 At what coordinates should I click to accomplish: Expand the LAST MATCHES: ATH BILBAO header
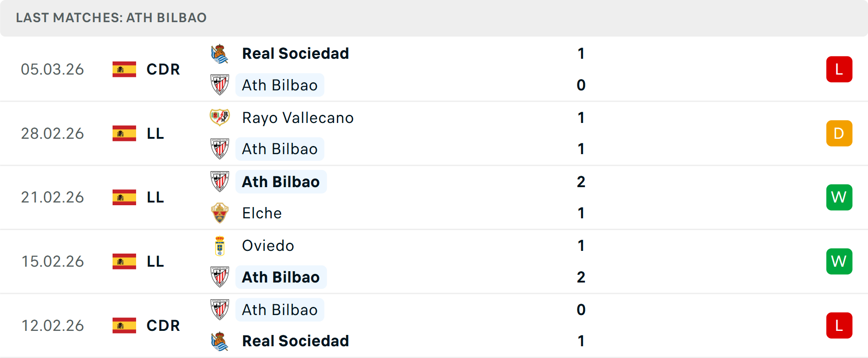pyautogui.click(x=111, y=18)
